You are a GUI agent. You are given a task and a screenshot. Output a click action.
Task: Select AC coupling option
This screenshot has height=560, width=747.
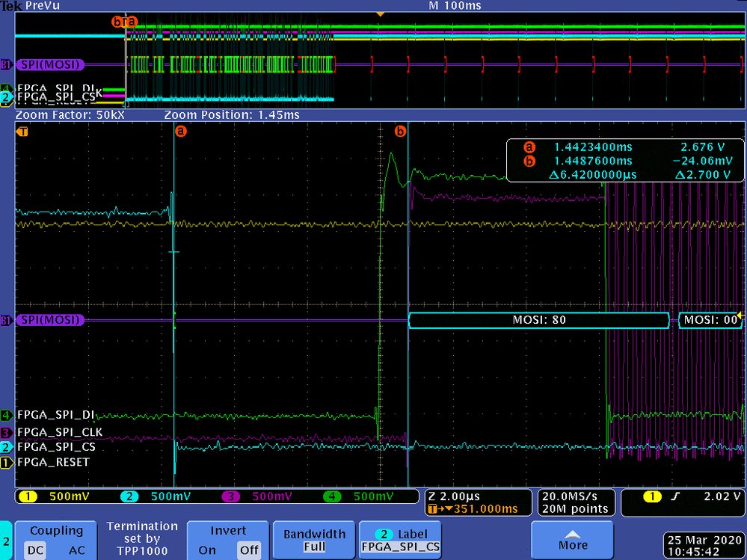[77, 550]
